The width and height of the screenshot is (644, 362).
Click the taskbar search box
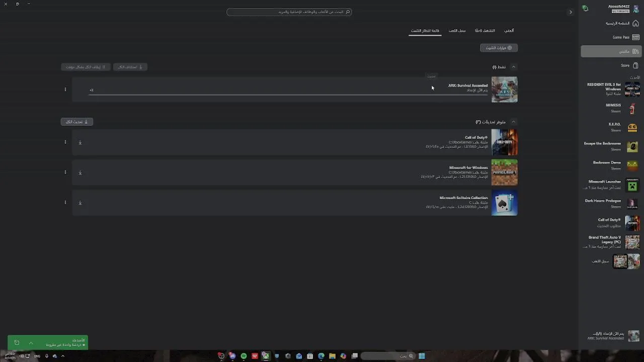pyautogui.click(x=388, y=356)
